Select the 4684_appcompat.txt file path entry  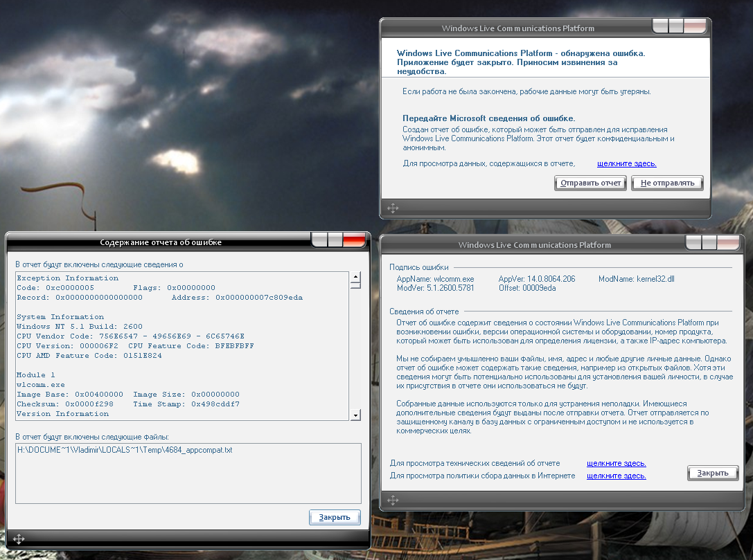coord(125,450)
